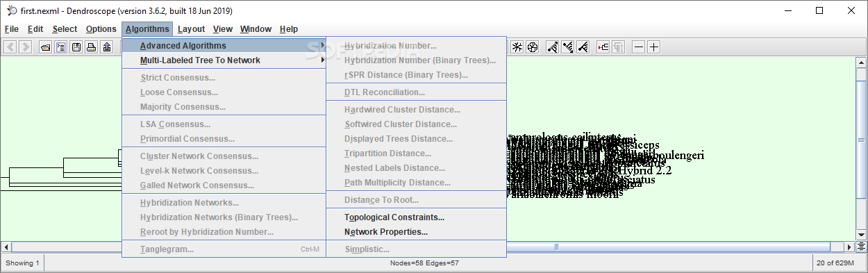
Task: Click 'Showing 1' in status bar
Action: click(23, 263)
